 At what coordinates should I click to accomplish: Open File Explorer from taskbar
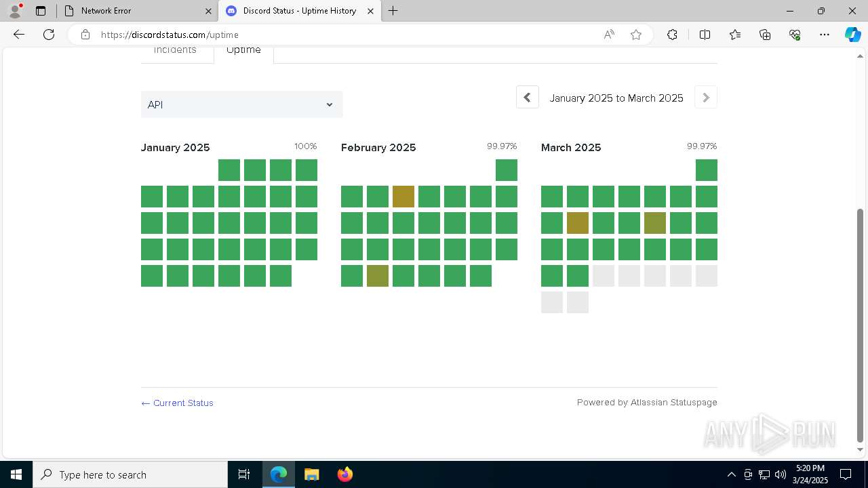click(x=311, y=474)
